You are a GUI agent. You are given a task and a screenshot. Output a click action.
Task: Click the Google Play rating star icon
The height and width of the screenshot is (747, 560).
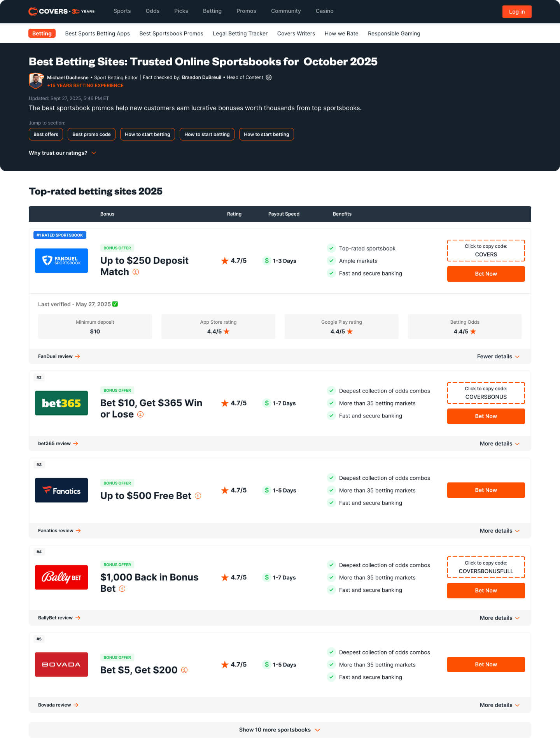click(350, 331)
